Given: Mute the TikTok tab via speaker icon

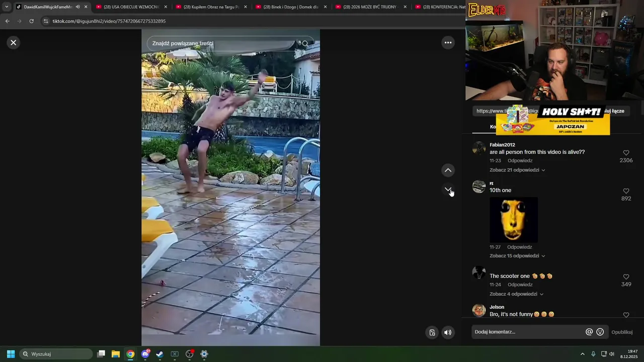Looking at the screenshot, I should pos(77,7).
